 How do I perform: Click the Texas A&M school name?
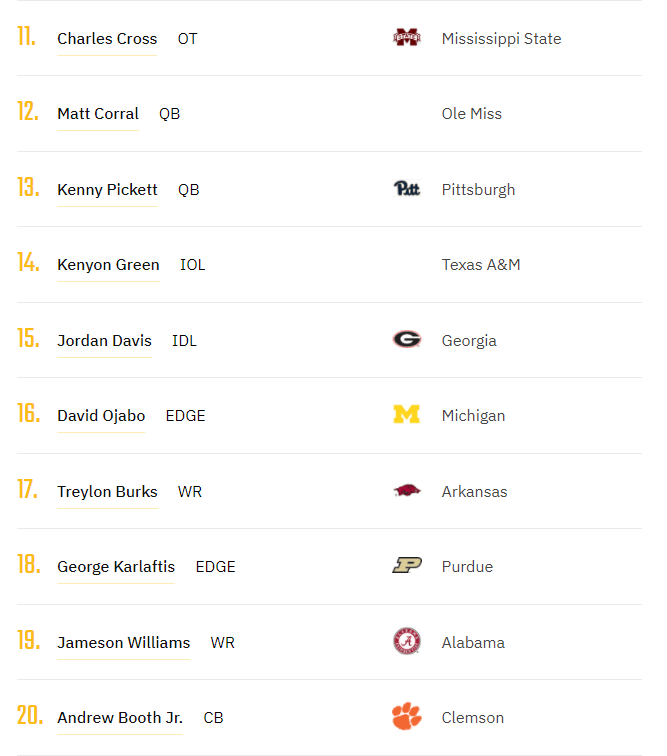tap(481, 265)
